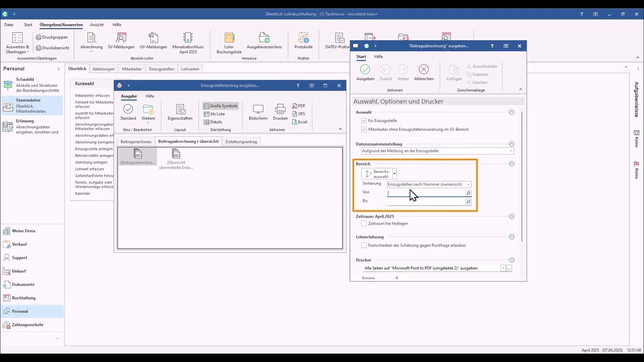
Task: Export as XPS in Aktionen group
Action: [299, 114]
